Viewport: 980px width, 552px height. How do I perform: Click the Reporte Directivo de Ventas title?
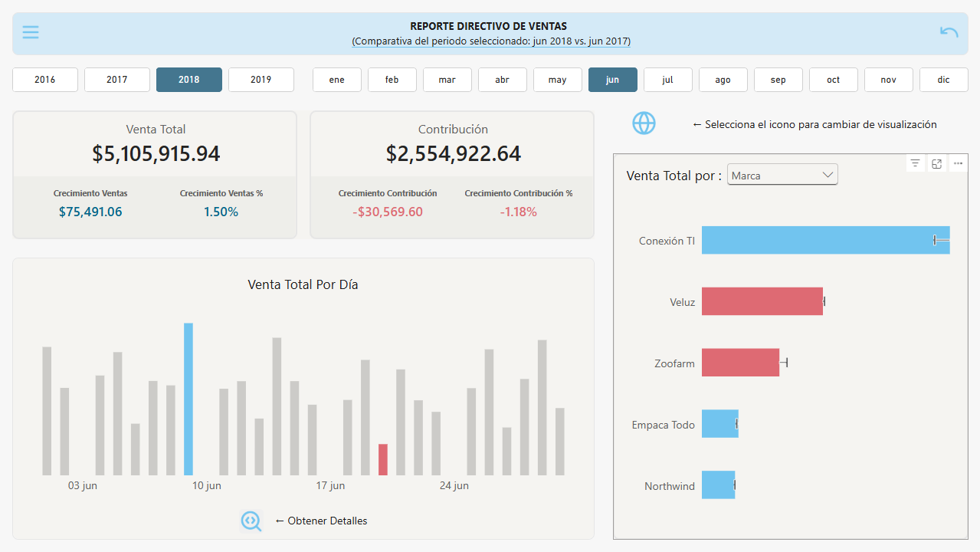coord(489,26)
